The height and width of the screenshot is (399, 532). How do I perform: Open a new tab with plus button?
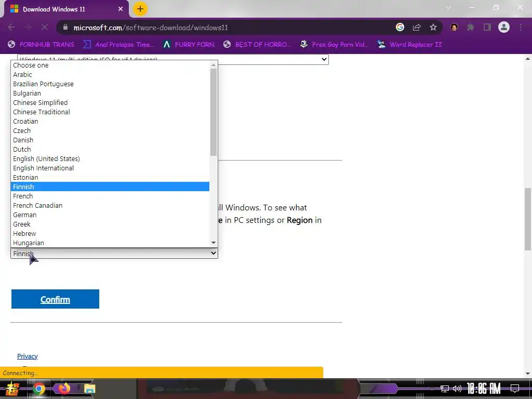tap(140, 9)
